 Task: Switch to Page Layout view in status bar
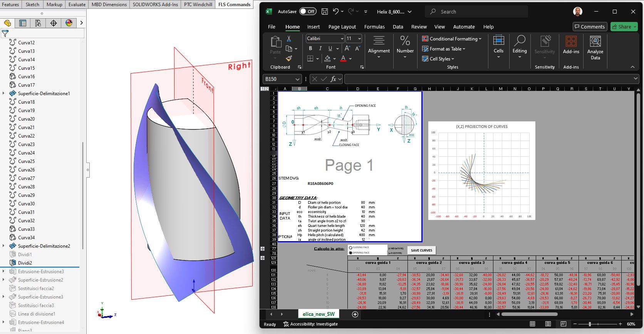point(548,324)
